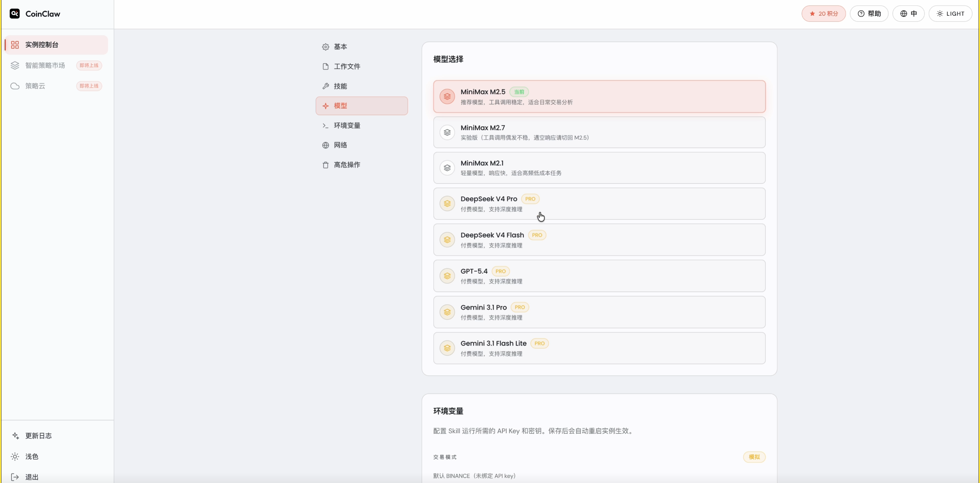Click the 当前 badge on MiniMax M2.5

coord(519,92)
